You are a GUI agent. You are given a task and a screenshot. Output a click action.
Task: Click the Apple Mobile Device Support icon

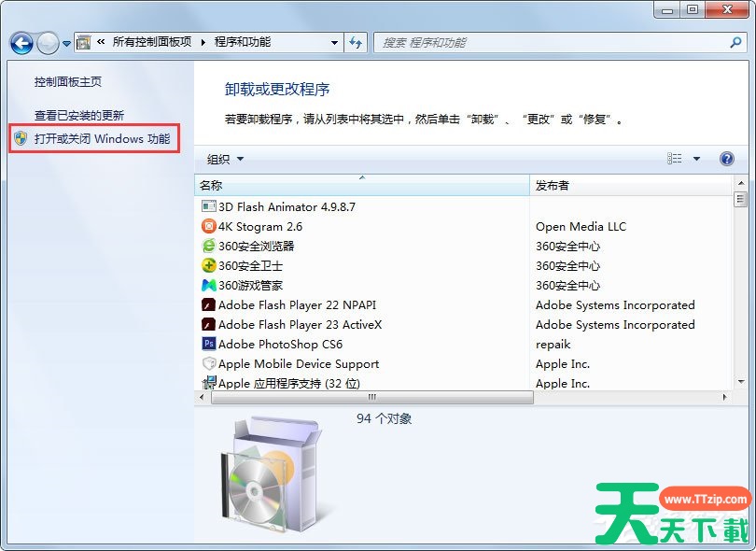[x=208, y=363]
